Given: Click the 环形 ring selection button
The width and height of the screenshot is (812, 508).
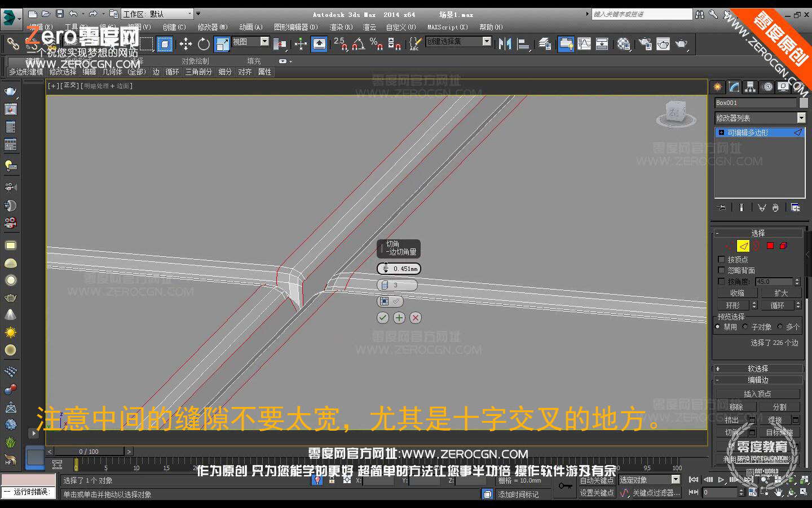Looking at the screenshot, I should tap(733, 305).
